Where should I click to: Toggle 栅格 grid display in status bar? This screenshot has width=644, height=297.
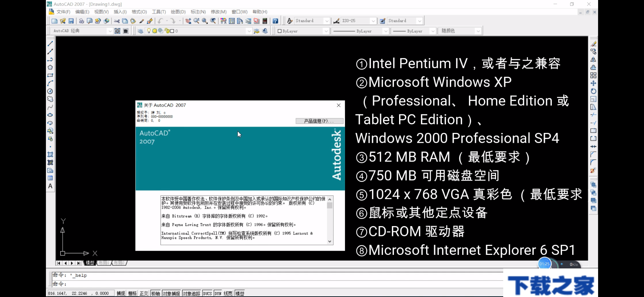[x=133, y=293]
